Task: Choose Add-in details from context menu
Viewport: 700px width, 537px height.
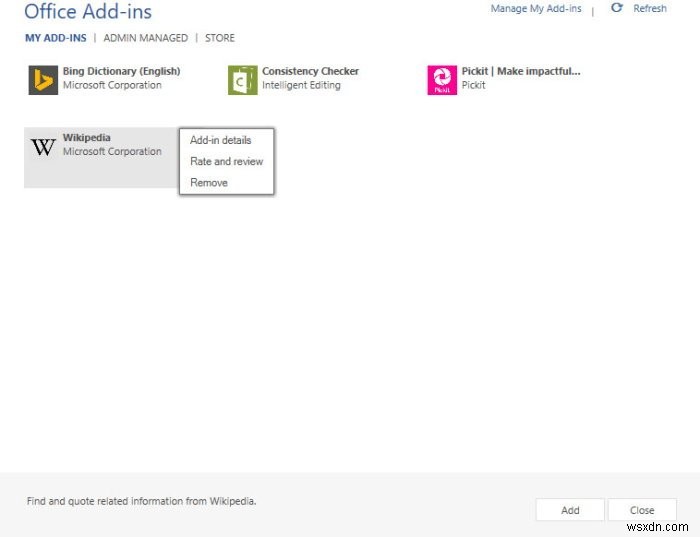Action: point(221,140)
